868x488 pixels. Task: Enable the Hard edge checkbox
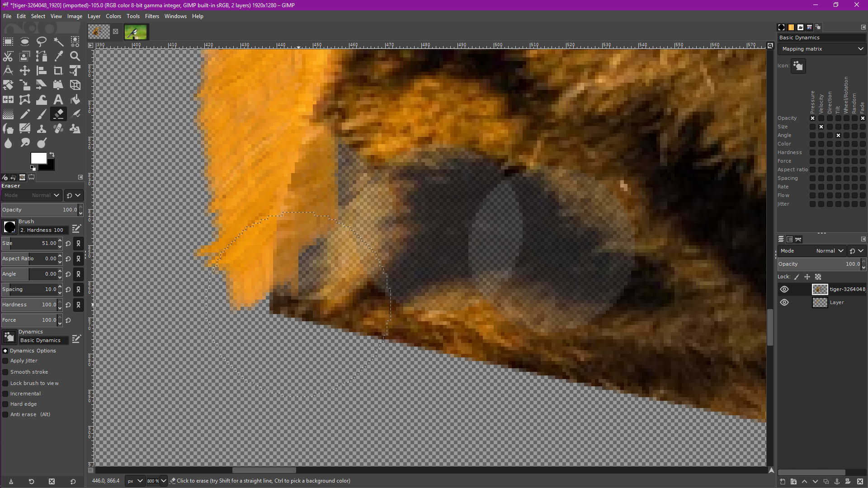6,404
